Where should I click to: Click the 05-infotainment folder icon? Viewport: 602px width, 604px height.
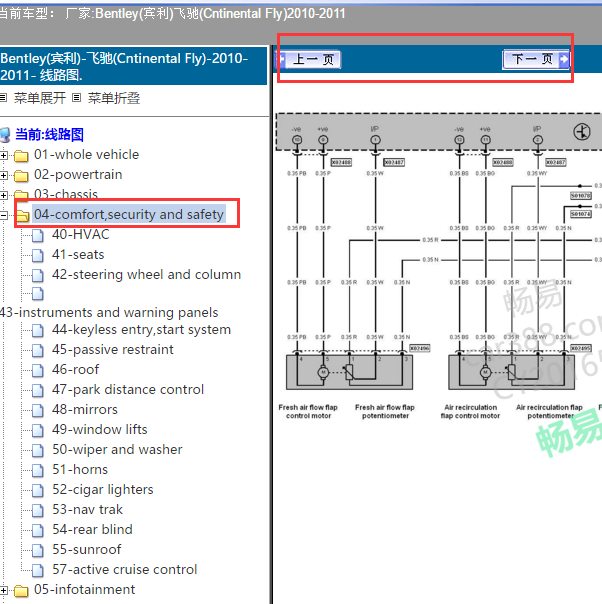click(21, 591)
